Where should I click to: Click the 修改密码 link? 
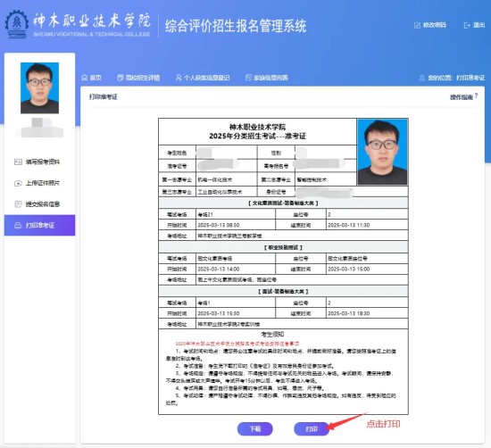coord(430,25)
